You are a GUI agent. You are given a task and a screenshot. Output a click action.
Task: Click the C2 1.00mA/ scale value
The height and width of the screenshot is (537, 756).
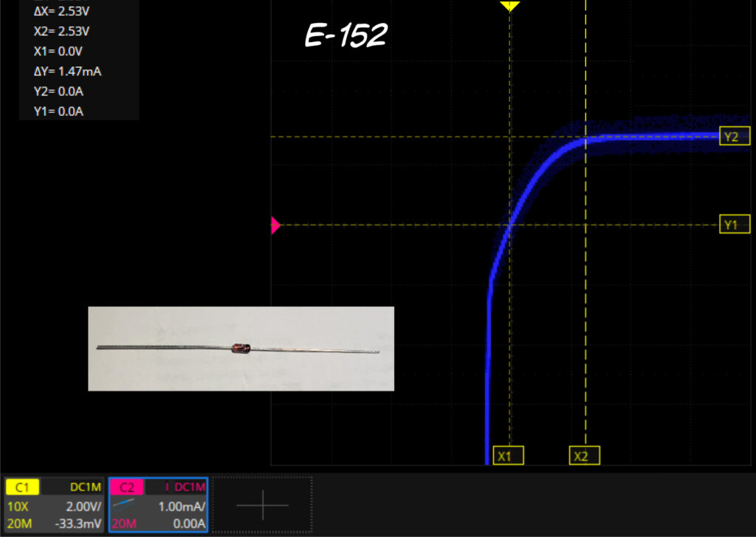[x=182, y=507]
